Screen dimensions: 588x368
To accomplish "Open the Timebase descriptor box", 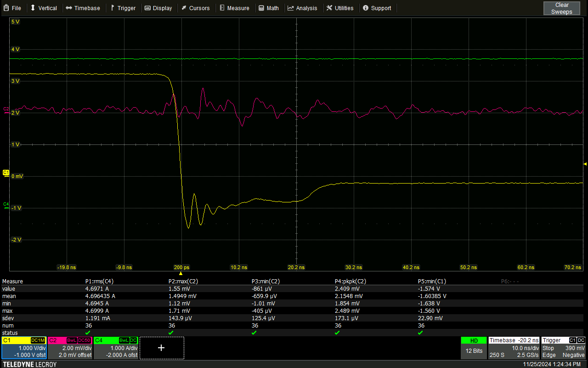I will [514, 348].
